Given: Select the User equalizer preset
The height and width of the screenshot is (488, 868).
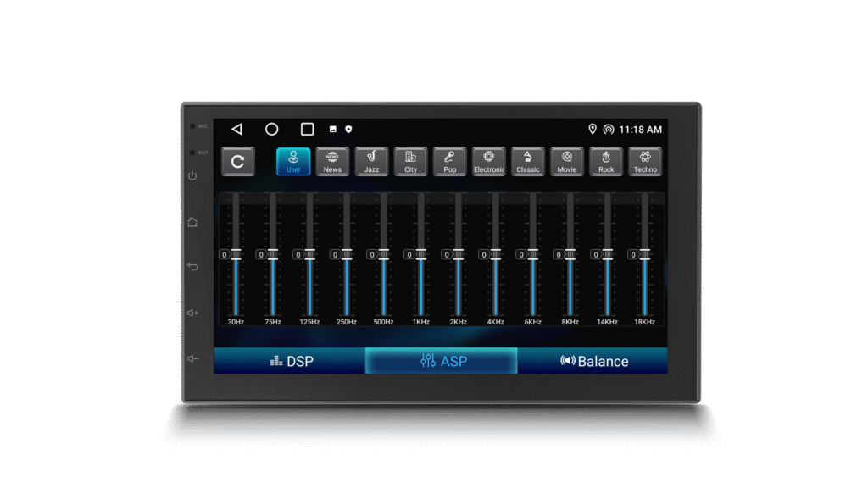Looking at the screenshot, I should 293,161.
